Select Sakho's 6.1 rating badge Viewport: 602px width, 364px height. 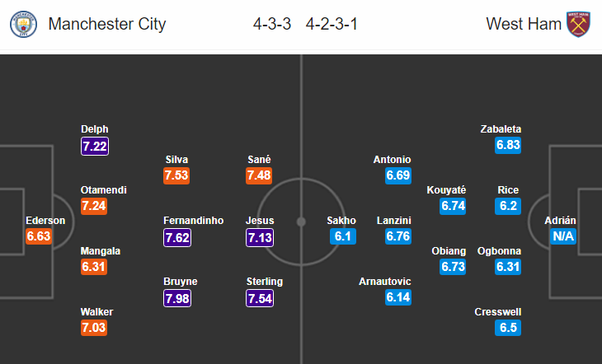click(x=343, y=236)
